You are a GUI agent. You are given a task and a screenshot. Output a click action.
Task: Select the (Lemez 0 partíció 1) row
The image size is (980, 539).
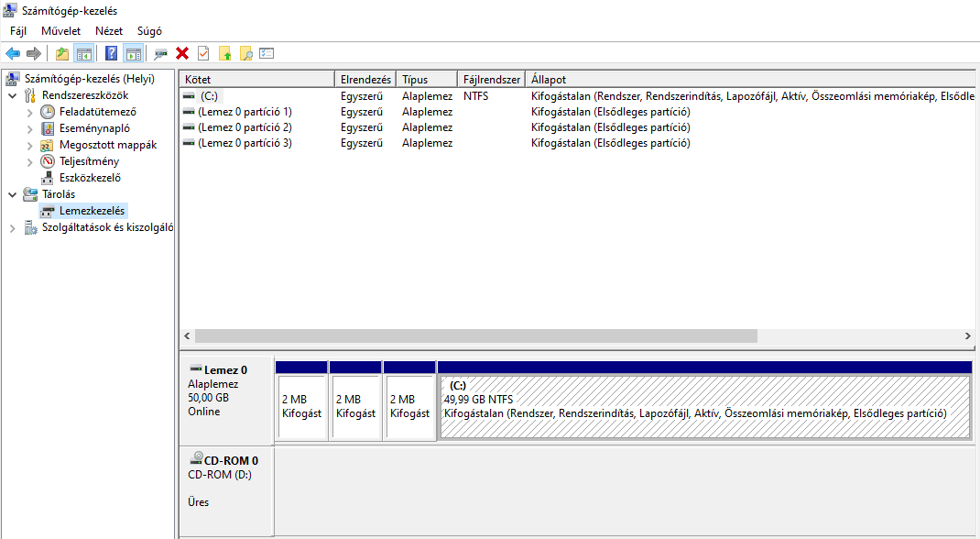578,112
